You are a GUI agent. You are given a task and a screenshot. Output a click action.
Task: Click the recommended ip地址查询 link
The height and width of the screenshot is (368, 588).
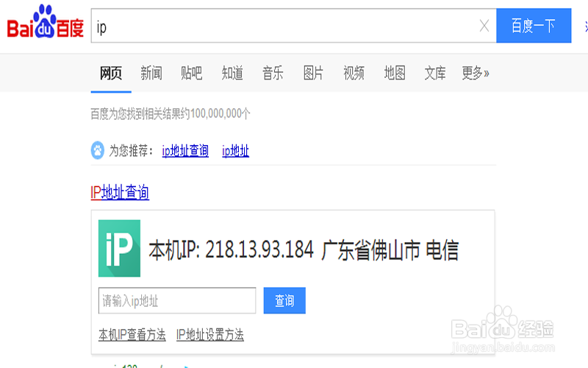click(185, 151)
